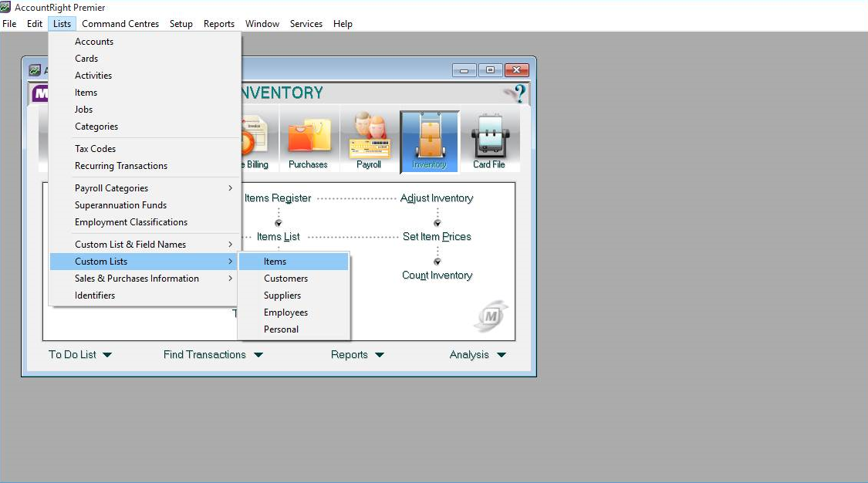Open the Edit menu
The image size is (868, 483).
[x=34, y=24]
